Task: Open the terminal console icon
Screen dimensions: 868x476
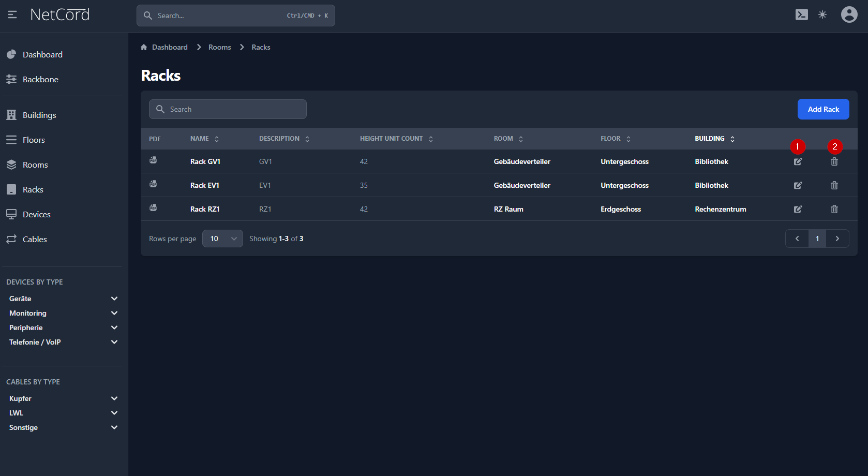Action: click(801, 14)
